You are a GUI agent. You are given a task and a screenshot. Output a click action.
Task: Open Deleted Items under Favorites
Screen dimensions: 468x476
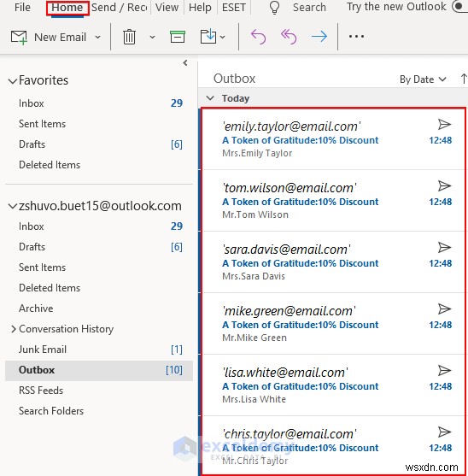pos(99,165)
